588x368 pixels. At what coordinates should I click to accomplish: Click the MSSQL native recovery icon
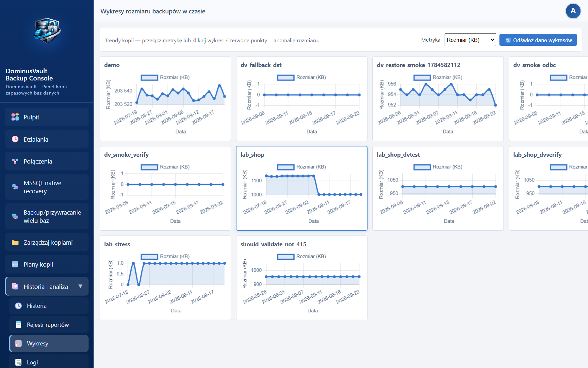click(x=15, y=187)
